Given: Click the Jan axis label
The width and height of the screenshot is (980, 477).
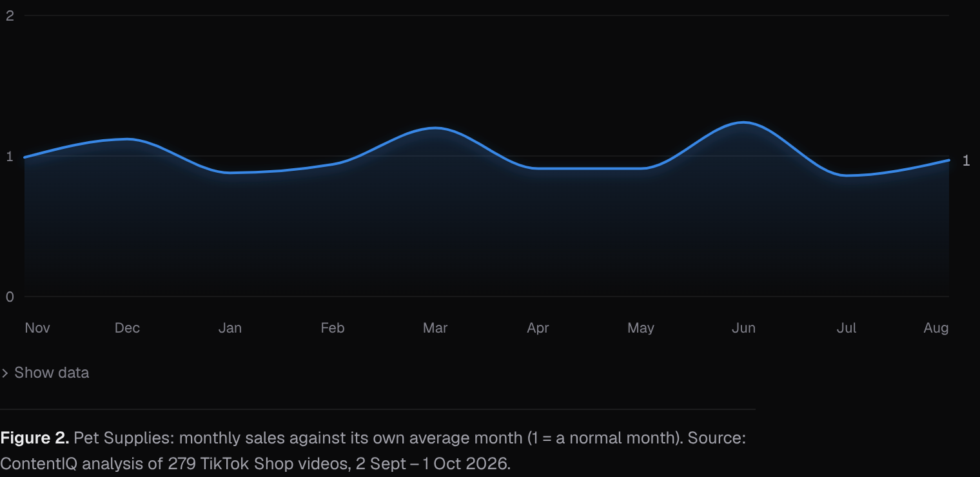Looking at the screenshot, I should tap(230, 328).
